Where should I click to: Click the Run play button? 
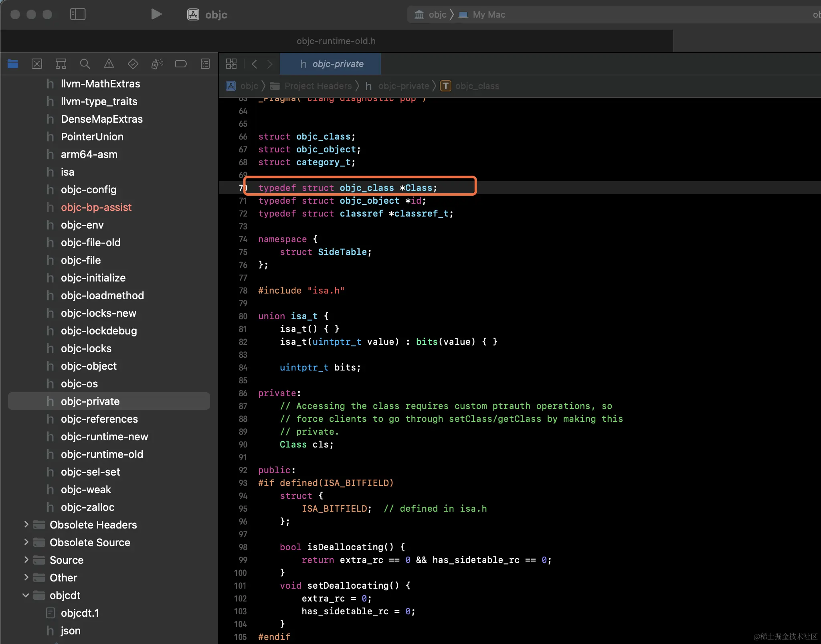click(x=156, y=14)
